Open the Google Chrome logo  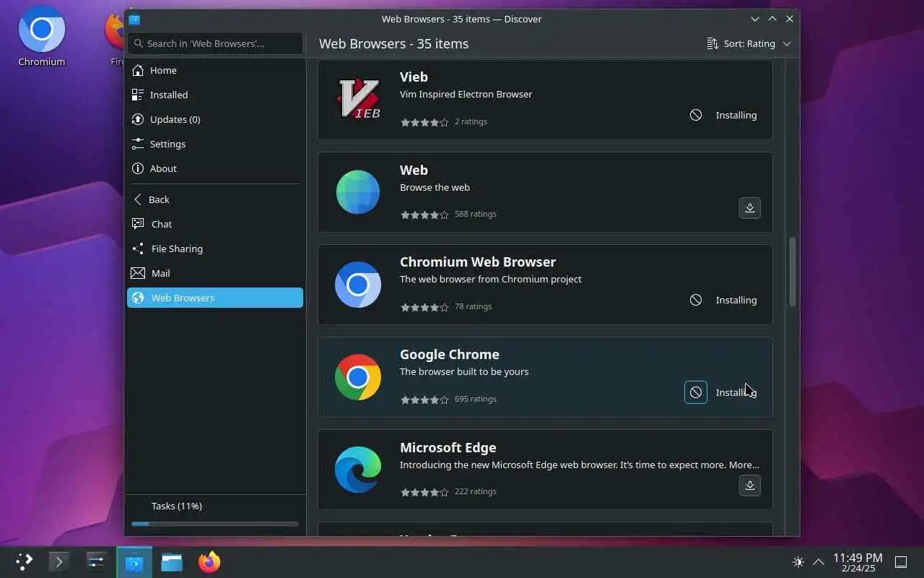tap(358, 377)
